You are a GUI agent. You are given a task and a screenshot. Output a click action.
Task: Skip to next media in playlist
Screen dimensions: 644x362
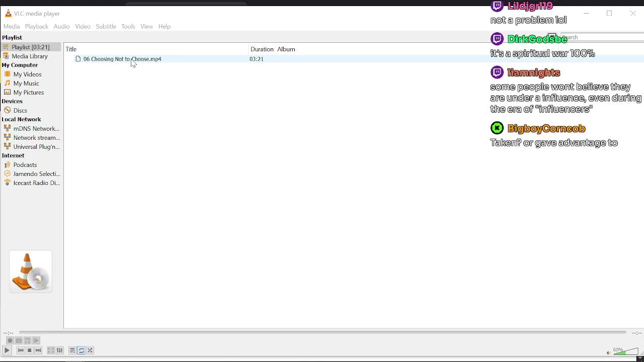click(x=38, y=350)
